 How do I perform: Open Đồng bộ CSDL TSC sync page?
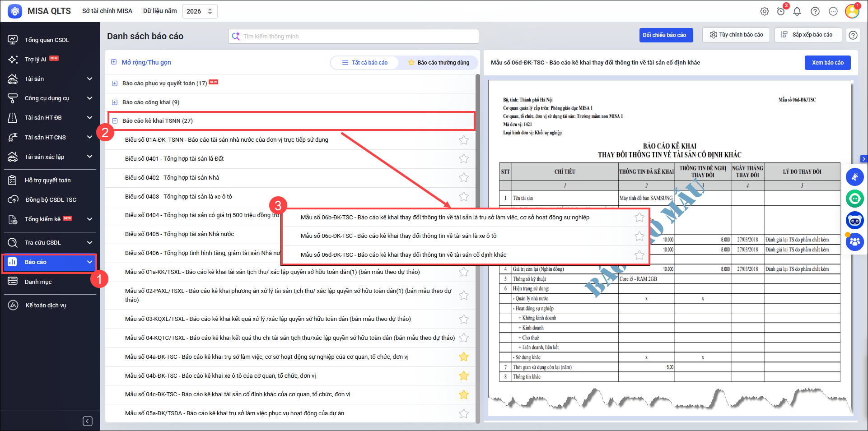(50, 199)
